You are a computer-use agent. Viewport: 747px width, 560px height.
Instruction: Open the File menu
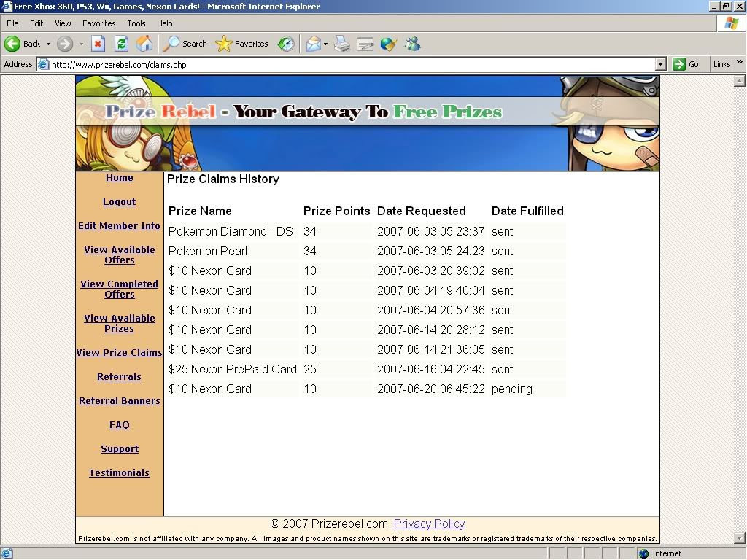pyautogui.click(x=12, y=23)
